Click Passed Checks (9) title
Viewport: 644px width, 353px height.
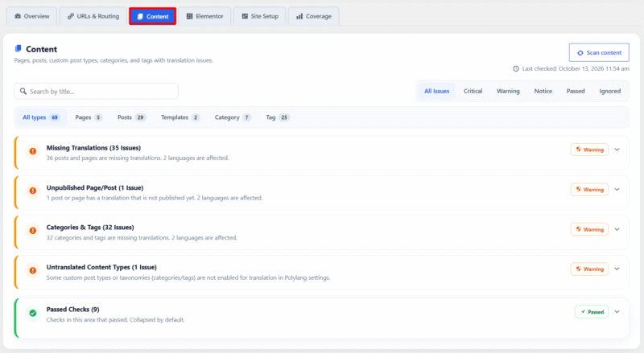(72, 310)
